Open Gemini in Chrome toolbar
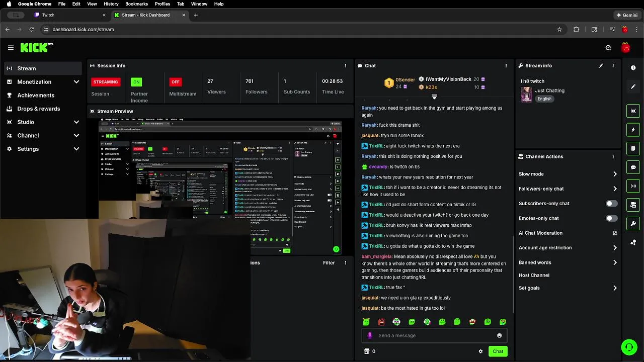The width and height of the screenshot is (644, 362). [x=627, y=15]
